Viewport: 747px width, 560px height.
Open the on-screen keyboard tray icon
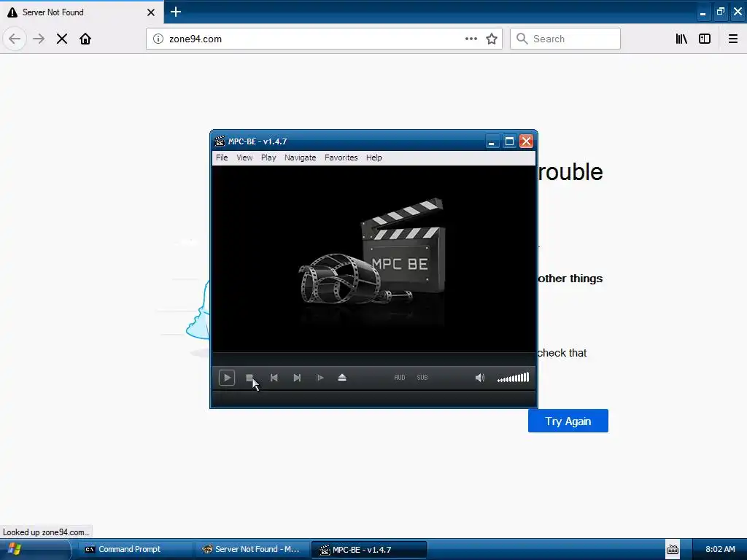coord(672,550)
